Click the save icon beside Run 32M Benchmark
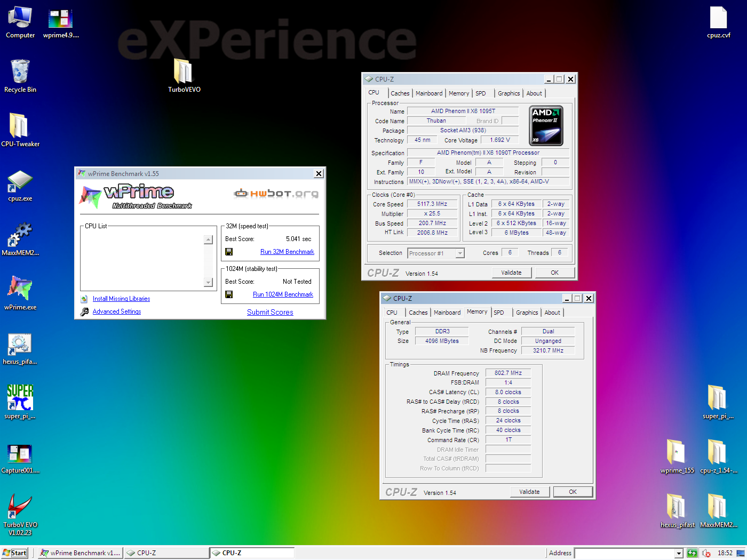This screenshot has height=560, width=747. click(229, 252)
